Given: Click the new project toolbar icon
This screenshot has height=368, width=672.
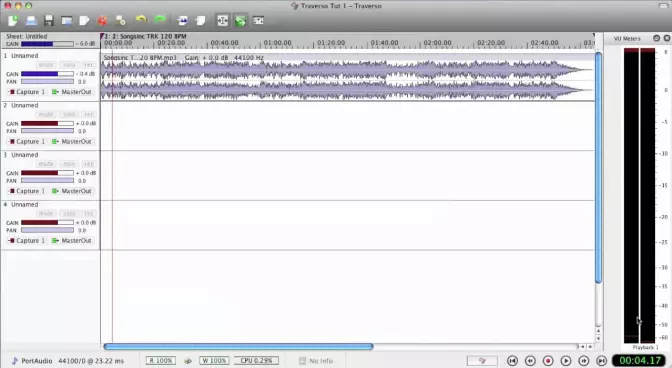Looking at the screenshot, I should [13, 20].
